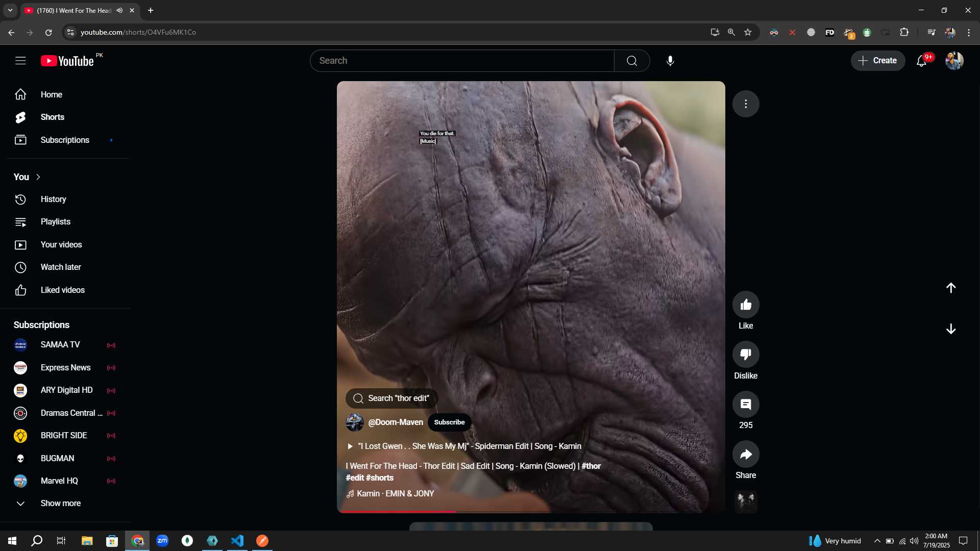Go to next Short with down arrow
The width and height of the screenshot is (980, 551).
coord(951,329)
